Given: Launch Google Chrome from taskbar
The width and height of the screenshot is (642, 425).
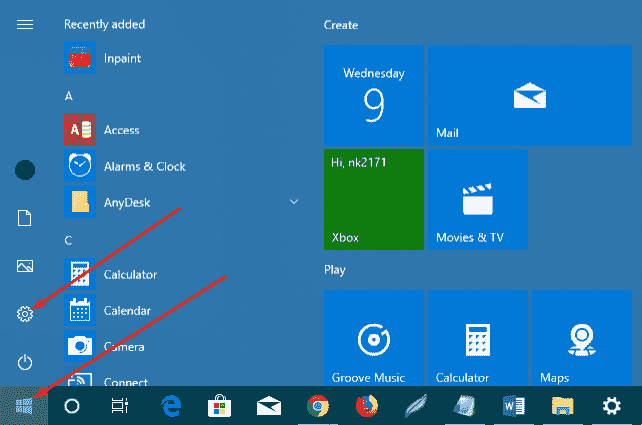Looking at the screenshot, I should click(x=318, y=406).
